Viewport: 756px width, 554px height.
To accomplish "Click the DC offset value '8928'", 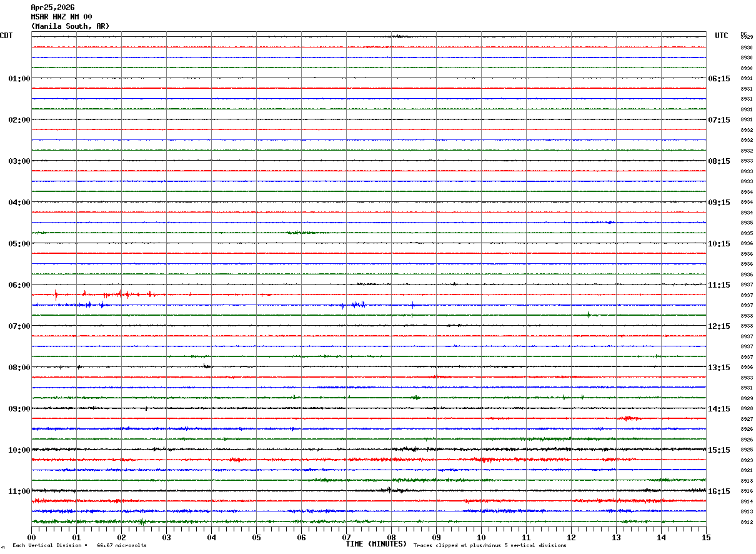I will coord(747,409).
